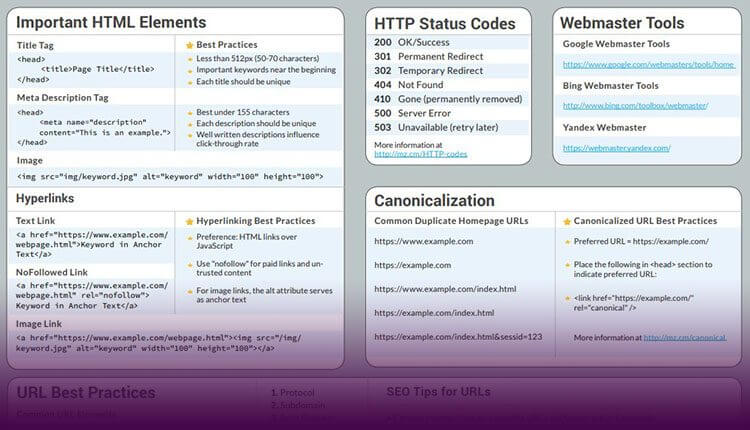Click the faded URL Best Practices heading

[x=86, y=393]
